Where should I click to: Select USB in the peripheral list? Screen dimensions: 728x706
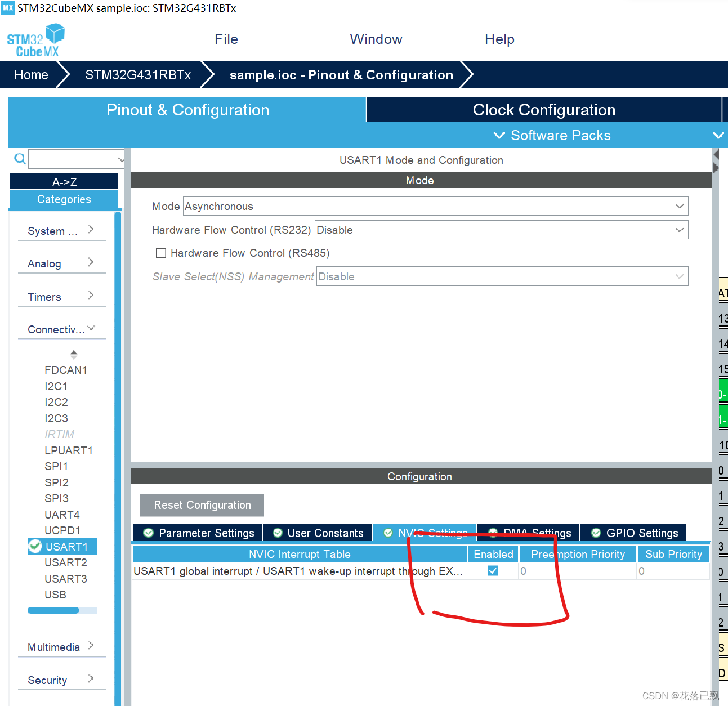[x=55, y=595]
